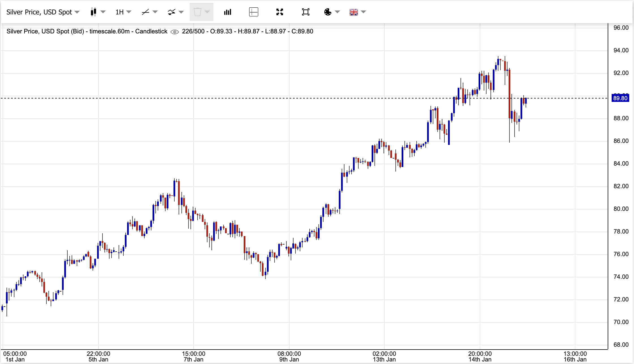
Task: Click the grid layout icon
Action: coord(253,12)
